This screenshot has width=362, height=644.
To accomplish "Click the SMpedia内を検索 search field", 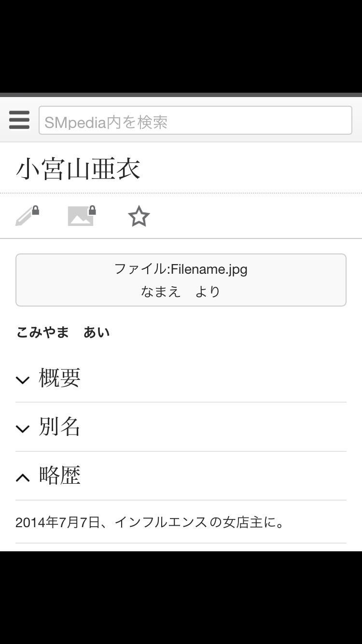I will [x=195, y=121].
